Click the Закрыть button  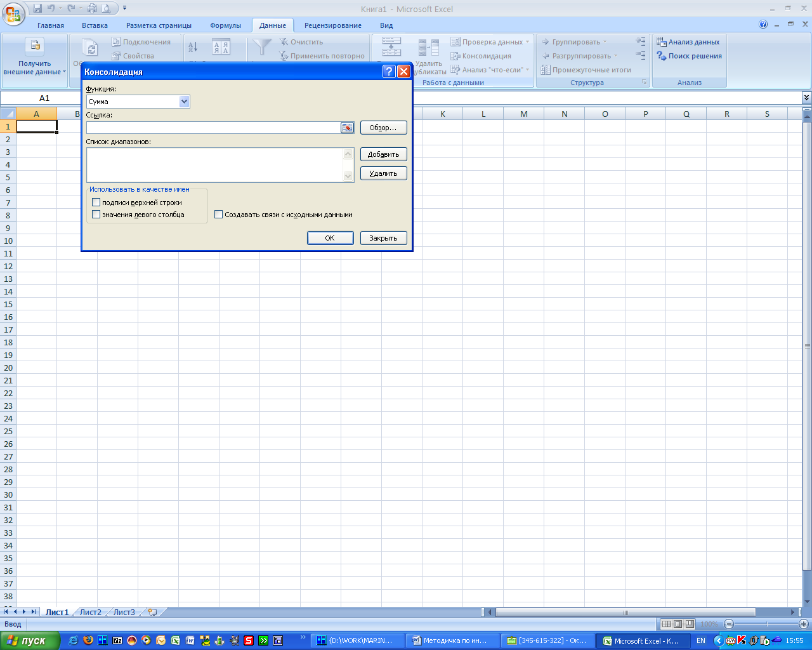pos(383,238)
